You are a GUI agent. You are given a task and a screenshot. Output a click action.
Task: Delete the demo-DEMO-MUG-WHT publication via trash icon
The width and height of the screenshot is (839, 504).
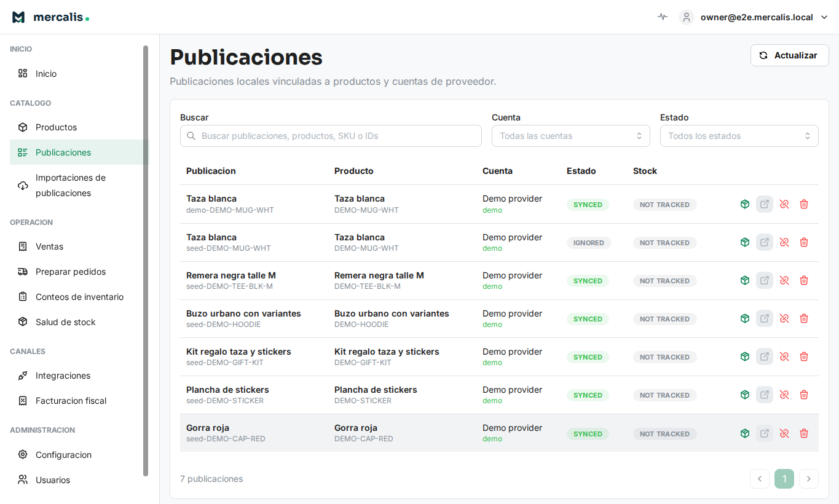(804, 204)
